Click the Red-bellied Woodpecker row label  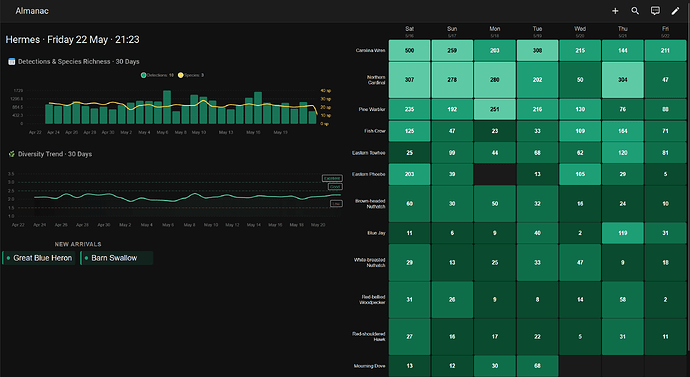372,300
